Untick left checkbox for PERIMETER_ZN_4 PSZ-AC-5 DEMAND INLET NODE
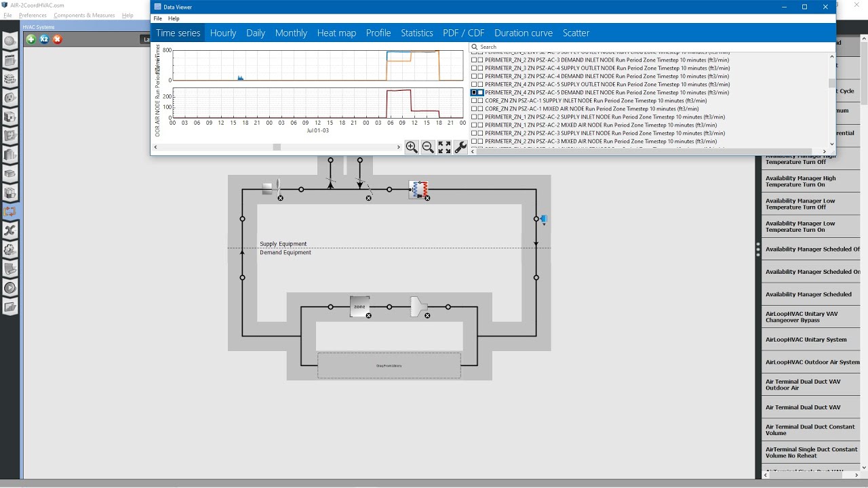Image resolution: width=868 pixels, height=488 pixels. point(474,93)
